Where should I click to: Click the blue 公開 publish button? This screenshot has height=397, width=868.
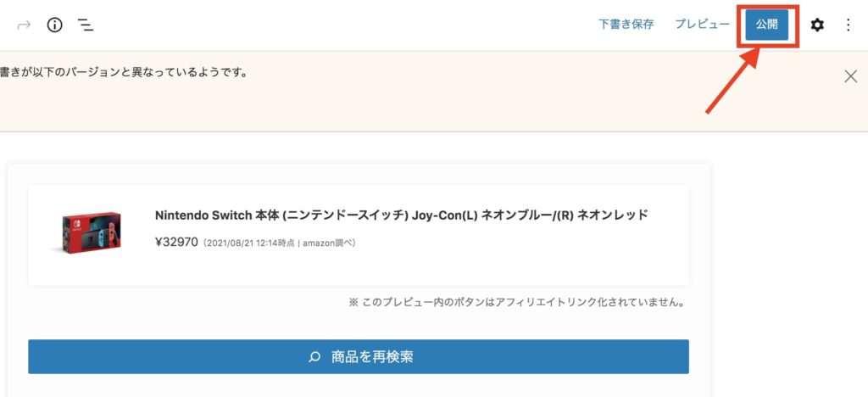(766, 25)
